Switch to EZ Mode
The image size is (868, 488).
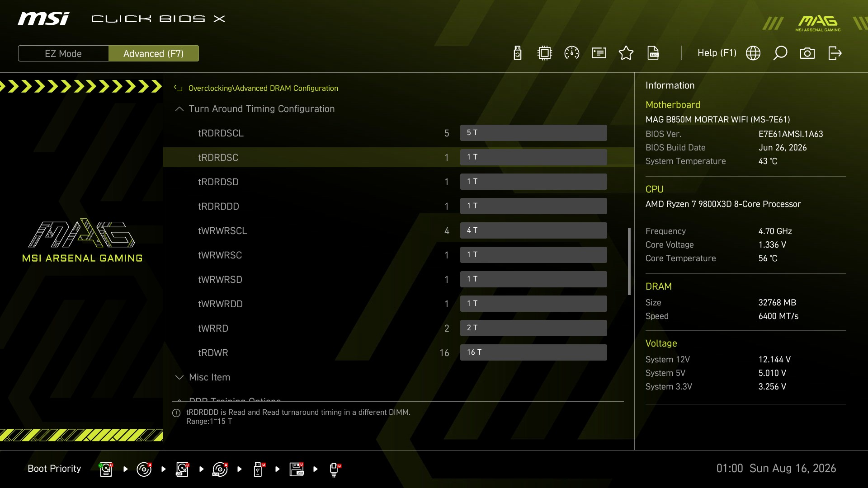(x=63, y=53)
